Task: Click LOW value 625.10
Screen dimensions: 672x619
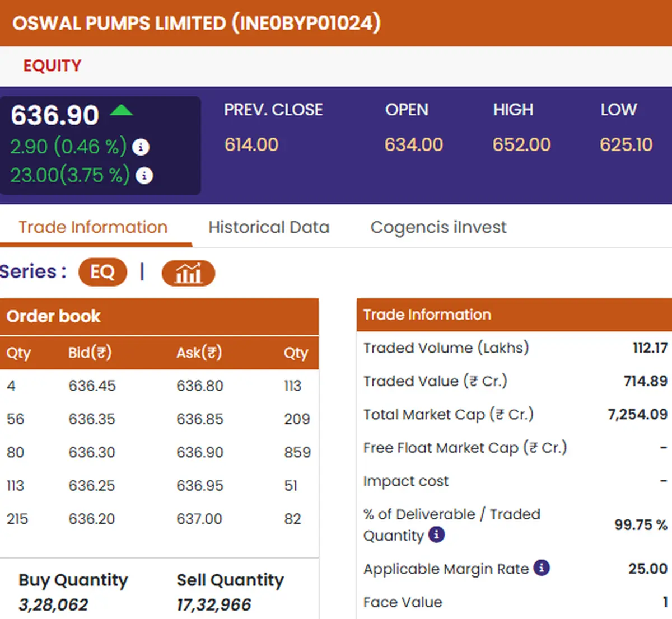Action: pos(626,145)
